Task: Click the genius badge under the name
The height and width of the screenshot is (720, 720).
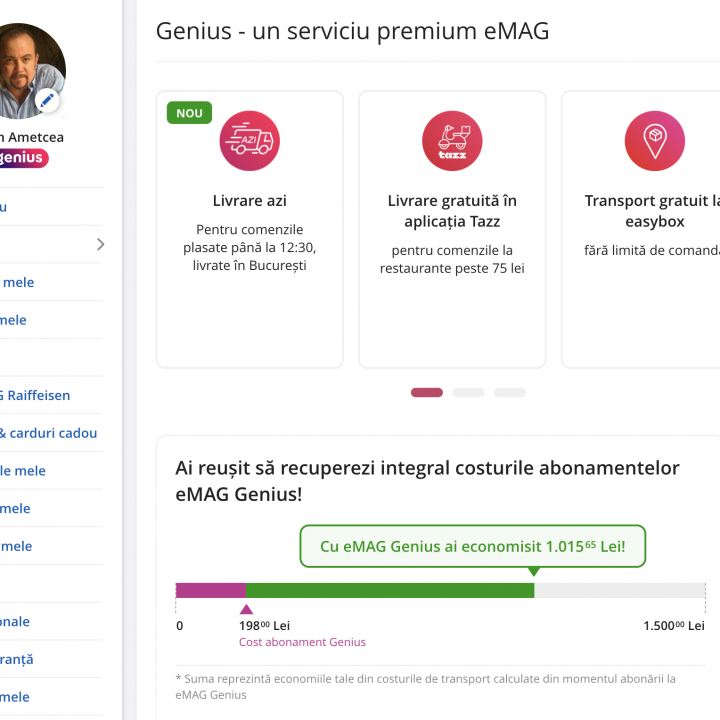Action: tap(22, 158)
